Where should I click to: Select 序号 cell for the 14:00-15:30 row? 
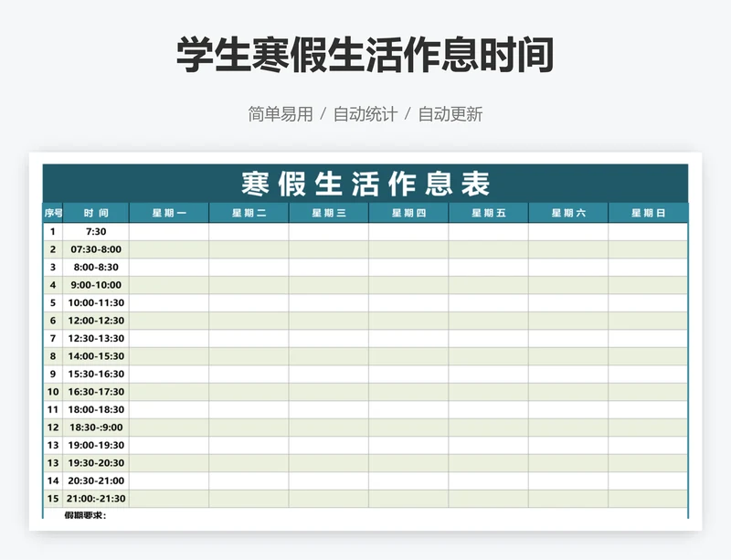53,356
